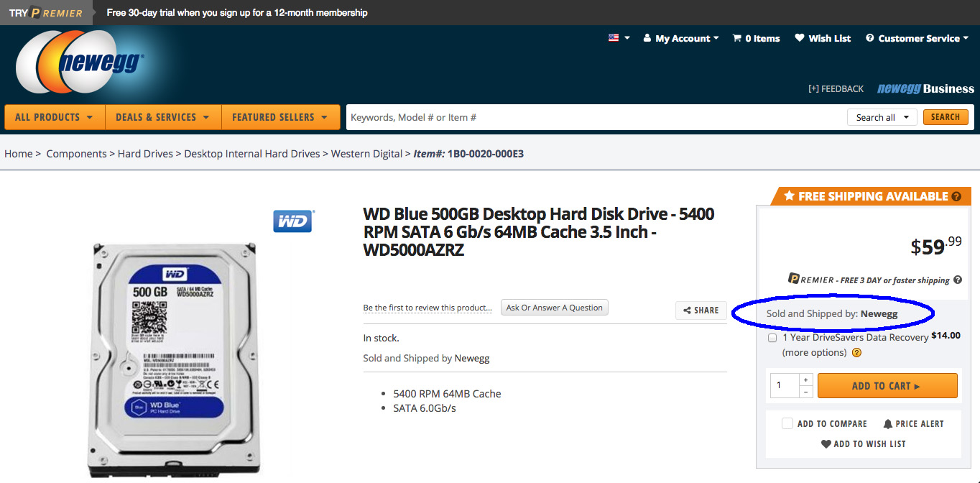This screenshot has width=980, height=483.
Task: Click the Price Alert bell icon
Action: click(888, 424)
